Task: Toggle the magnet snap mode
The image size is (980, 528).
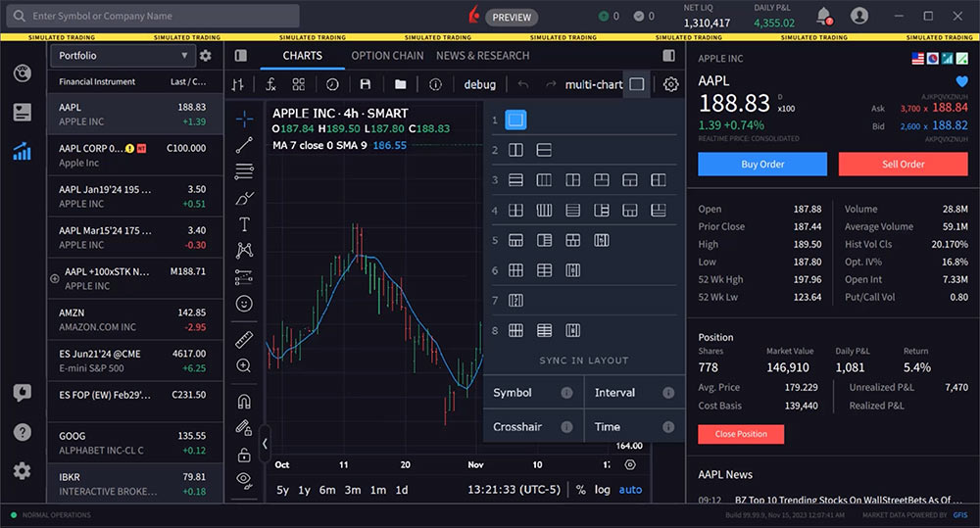Action: pyautogui.click(x=244, y=402)
